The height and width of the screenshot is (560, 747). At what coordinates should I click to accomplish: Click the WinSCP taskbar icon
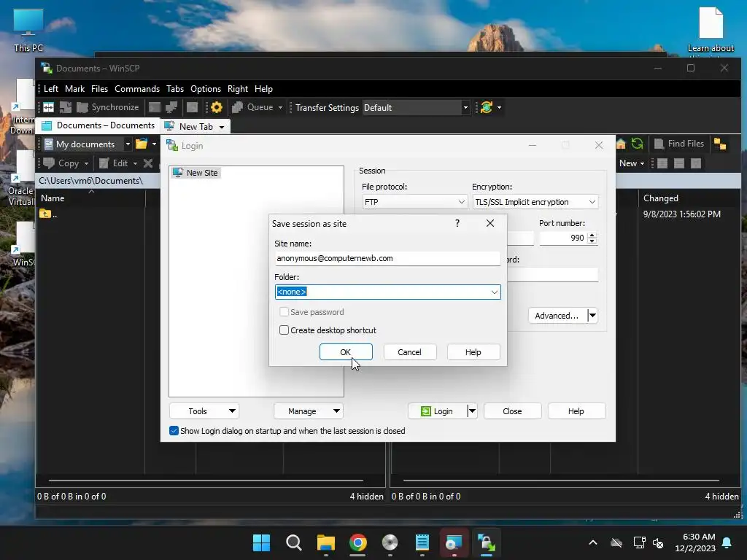coord(487,542)
